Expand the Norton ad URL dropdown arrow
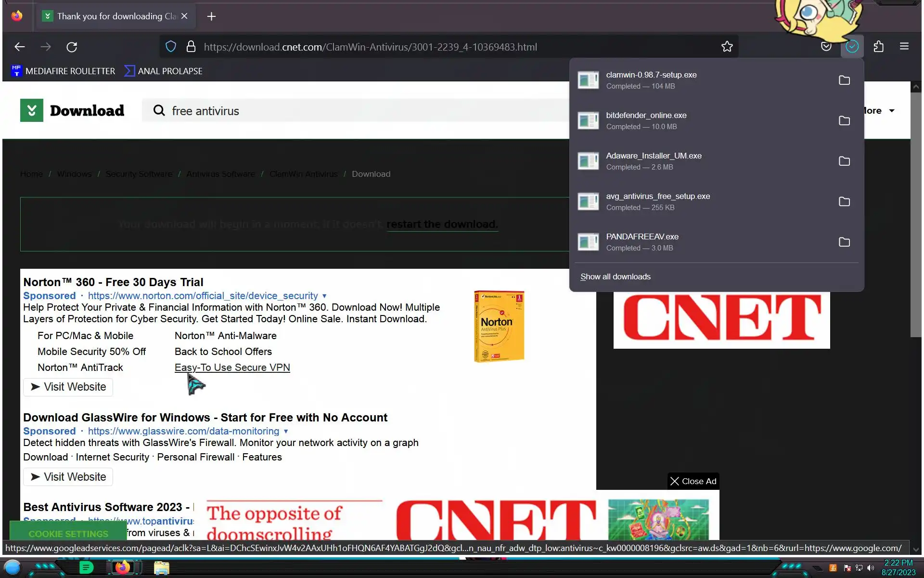Viewport: 924px width, 578px height. point(324,296)
